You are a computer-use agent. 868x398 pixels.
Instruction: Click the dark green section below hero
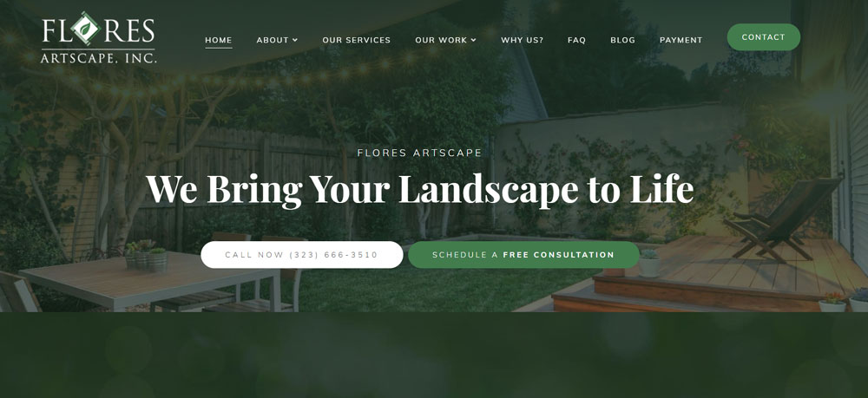click(x=434, y=356)
